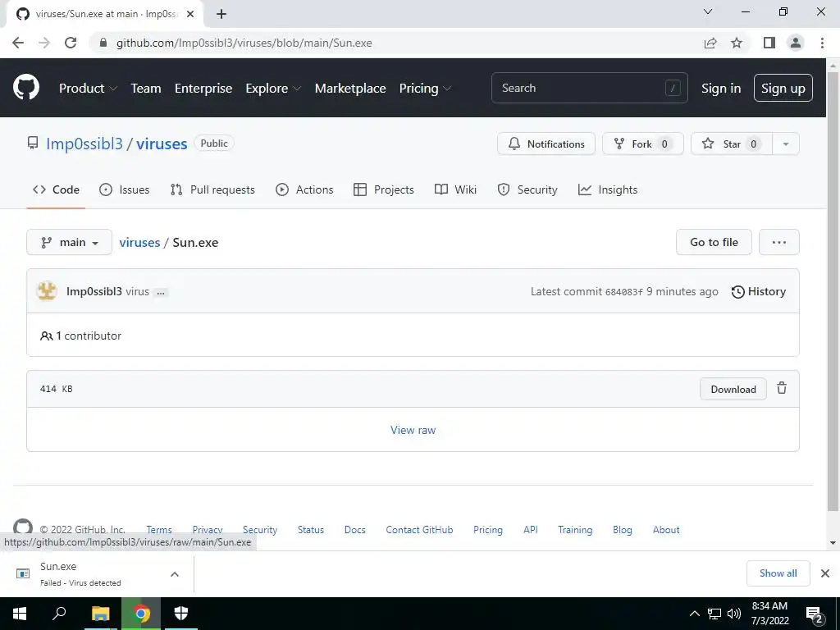Click commit hash 684083f
Image resolution: width=840 pixels, height=630 pixels.
coord(623,292)
